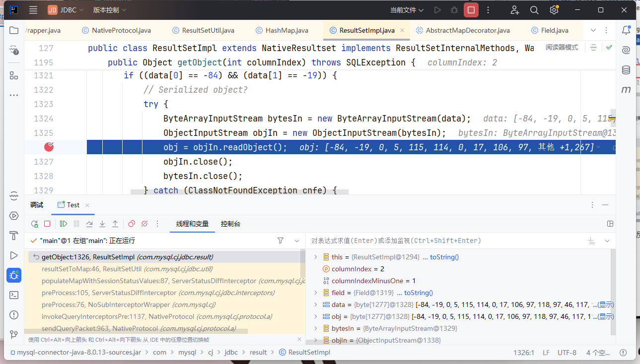This screenshot has height=364, width=640.
Task: Open the 版本控制 dropdown
Action: (109, 10)
